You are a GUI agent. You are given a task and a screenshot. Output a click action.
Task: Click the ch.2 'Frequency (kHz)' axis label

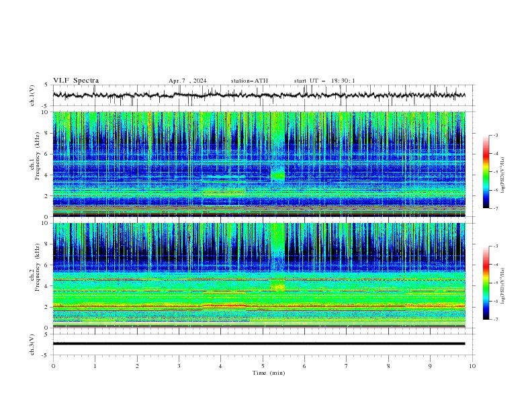pos(38,267)
